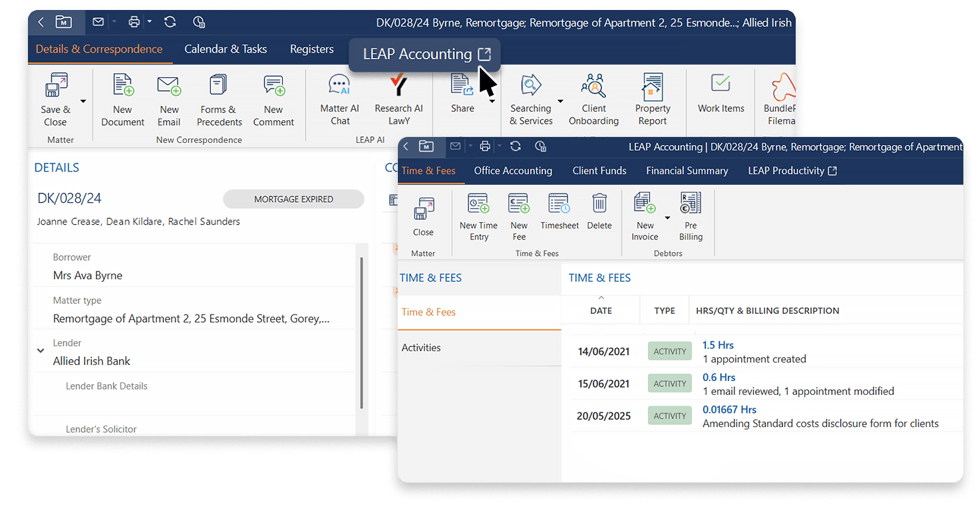Collapse the Lender section chevron
Viewport: 980px width, 510px height.
[41, 350]
